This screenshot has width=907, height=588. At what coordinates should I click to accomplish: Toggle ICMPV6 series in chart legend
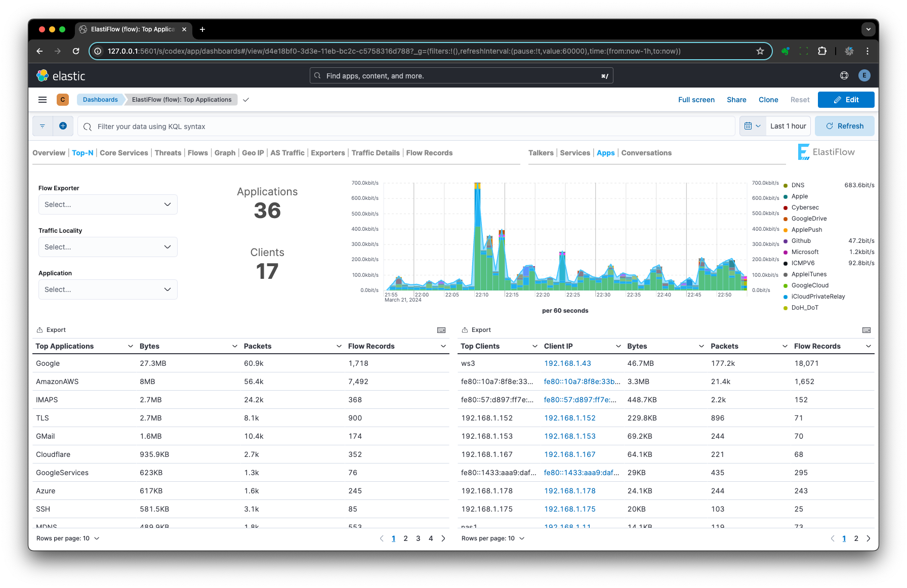tap(803, 263)
